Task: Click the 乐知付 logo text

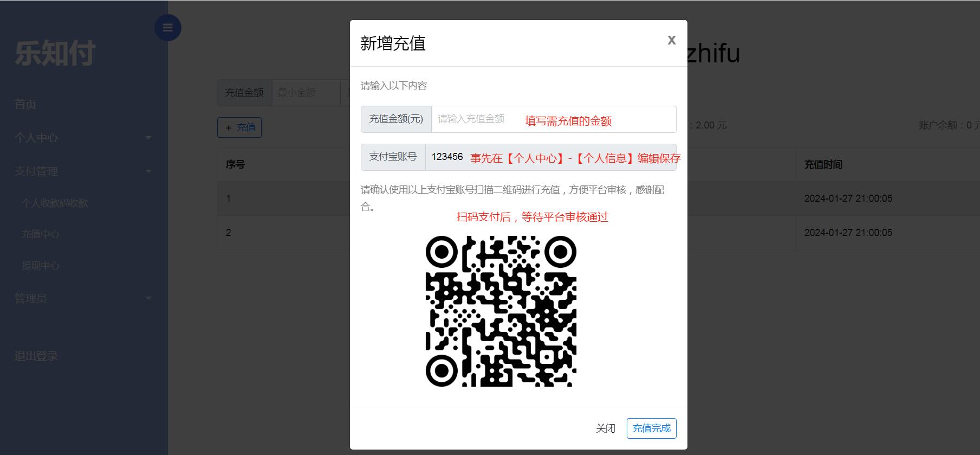Action: click(55, 53)
